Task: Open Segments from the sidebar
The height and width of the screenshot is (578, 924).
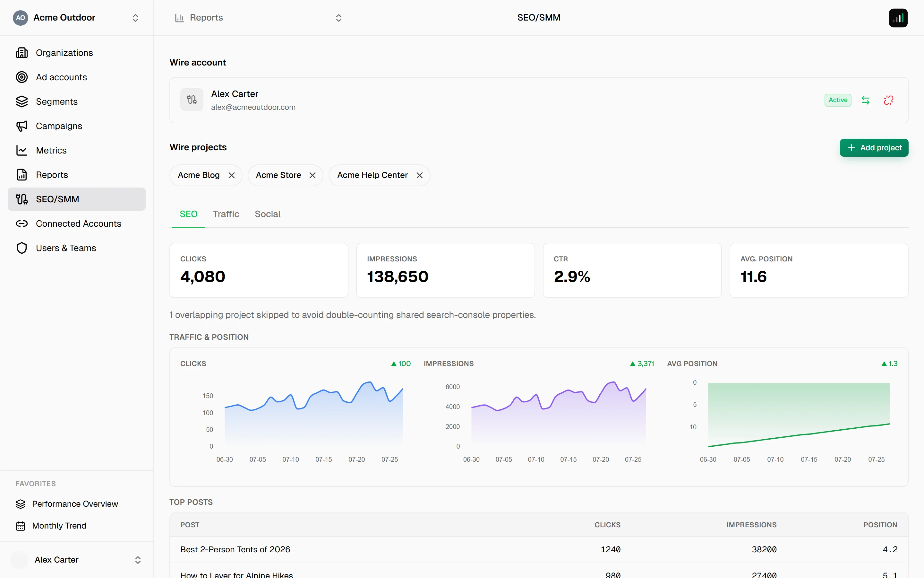Action: (x=77, y=102)
